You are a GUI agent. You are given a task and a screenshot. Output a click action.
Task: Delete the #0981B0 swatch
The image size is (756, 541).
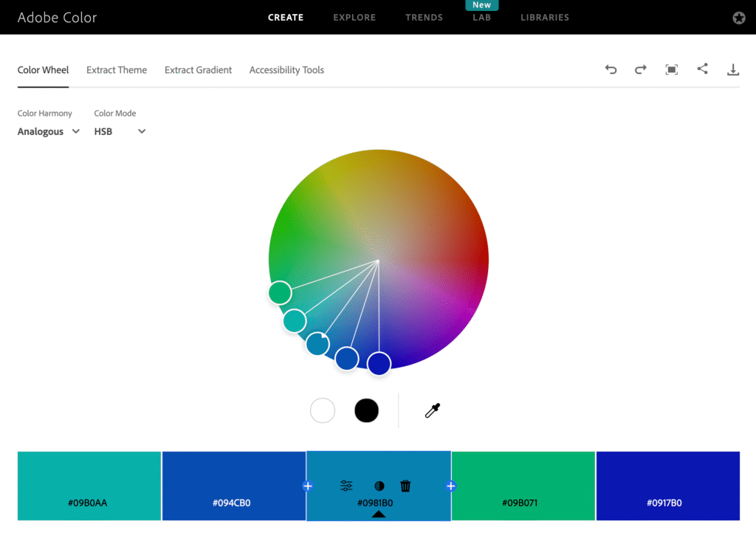coord(405,486)
